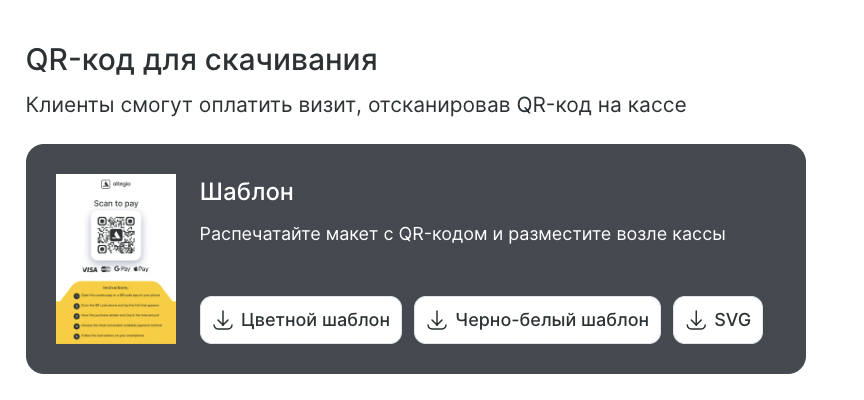
Task: Click the Mastercard logo in the preview
Action: pos(105,269)
